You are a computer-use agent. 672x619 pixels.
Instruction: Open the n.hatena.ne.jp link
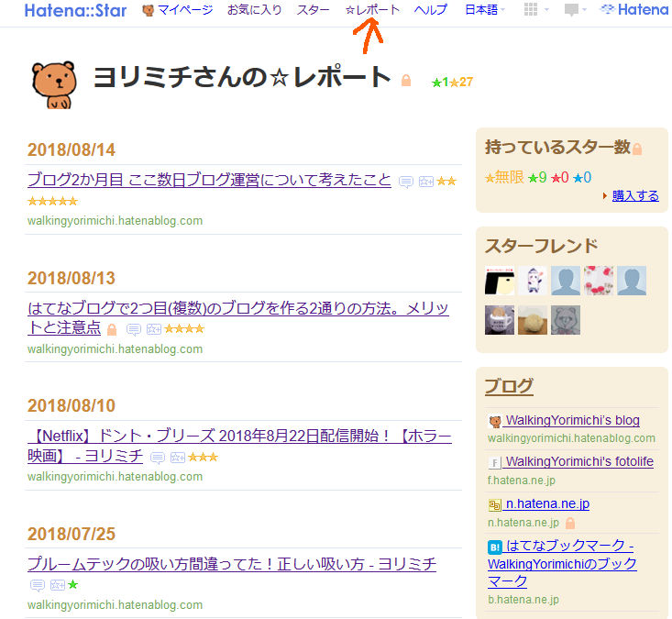[547, 503]
